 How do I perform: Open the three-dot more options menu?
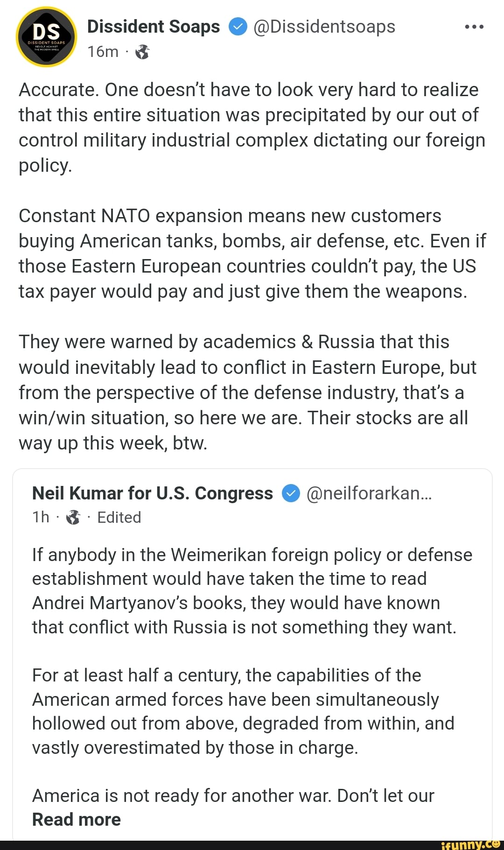pos(474,27)
